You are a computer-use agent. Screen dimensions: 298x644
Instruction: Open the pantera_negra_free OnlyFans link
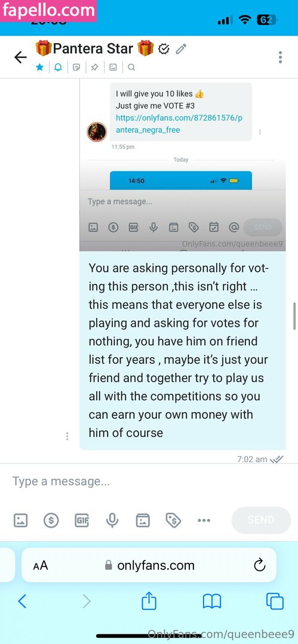179,124
